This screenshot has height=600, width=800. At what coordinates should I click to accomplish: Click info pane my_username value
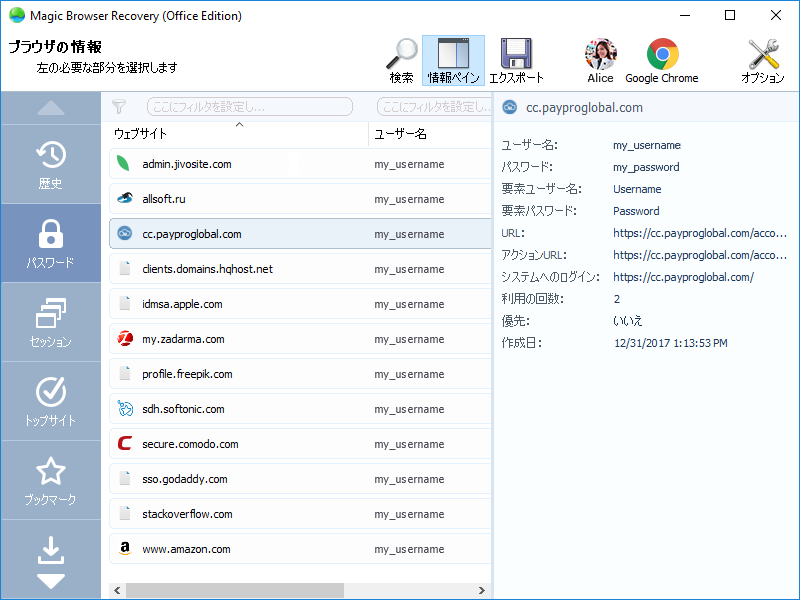click(646, 145)
